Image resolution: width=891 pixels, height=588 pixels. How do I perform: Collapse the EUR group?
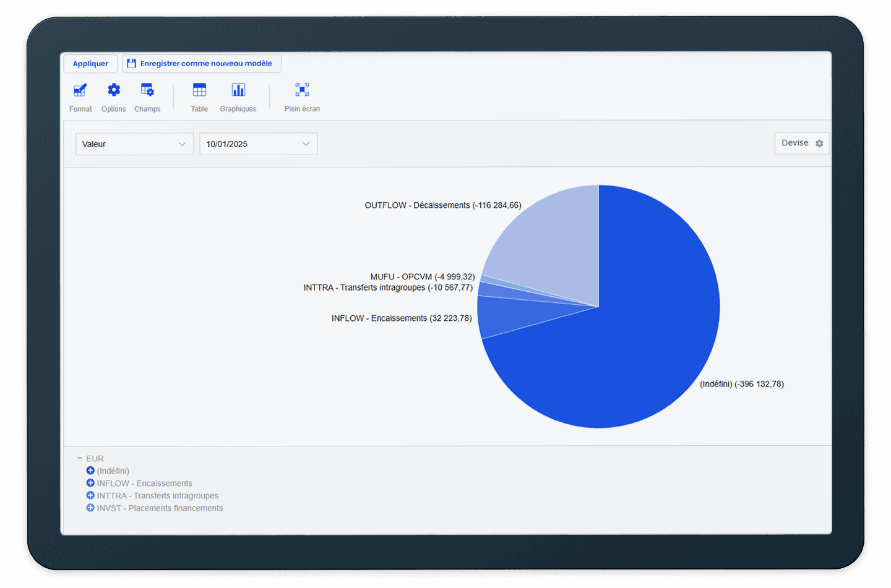coord(80,458)
